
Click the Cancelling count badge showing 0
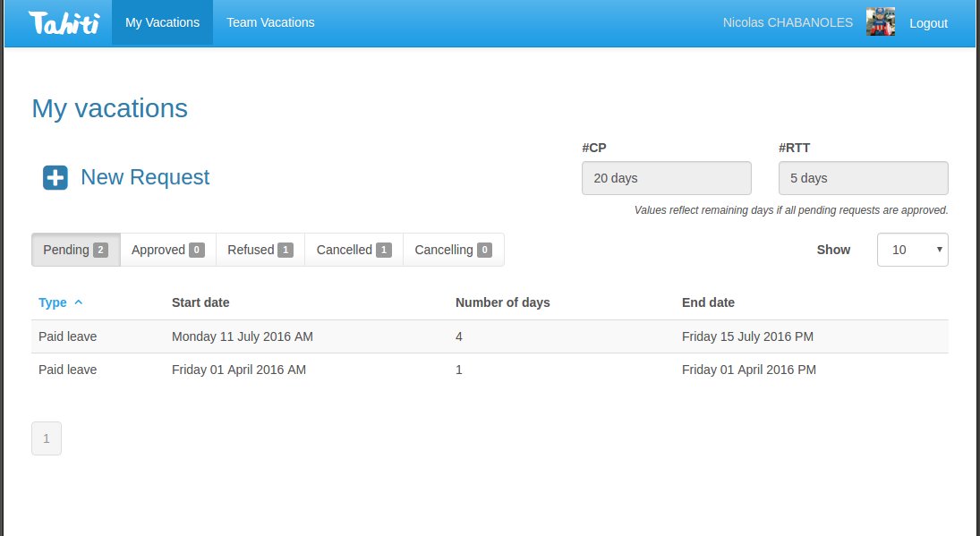[x=484, y=250]
